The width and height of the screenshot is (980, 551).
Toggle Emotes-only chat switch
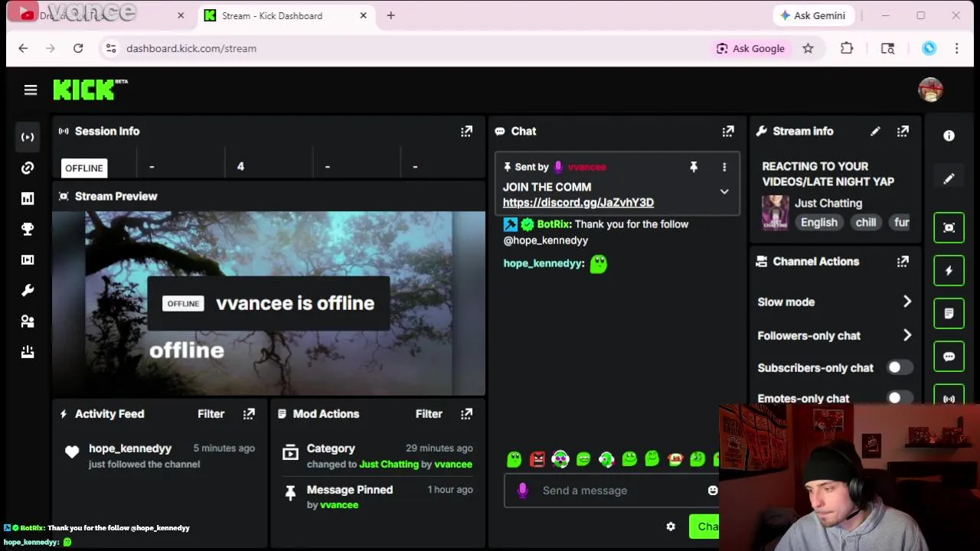point(900,399)
